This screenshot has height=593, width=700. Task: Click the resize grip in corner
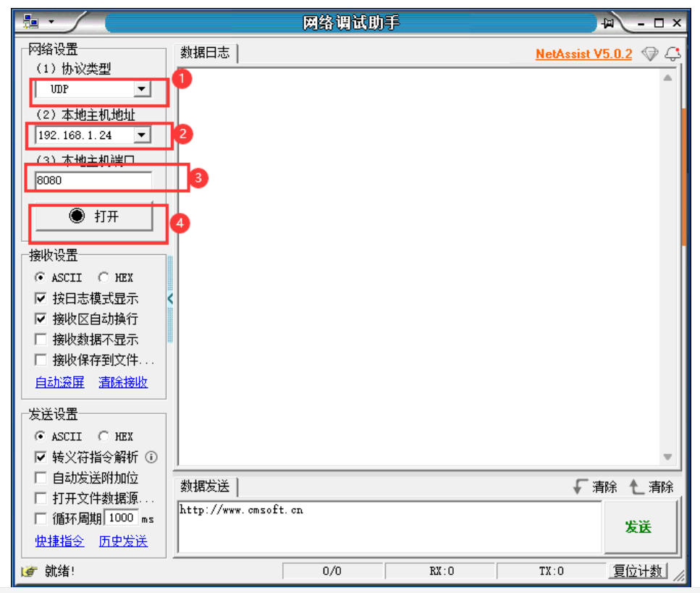678,576
